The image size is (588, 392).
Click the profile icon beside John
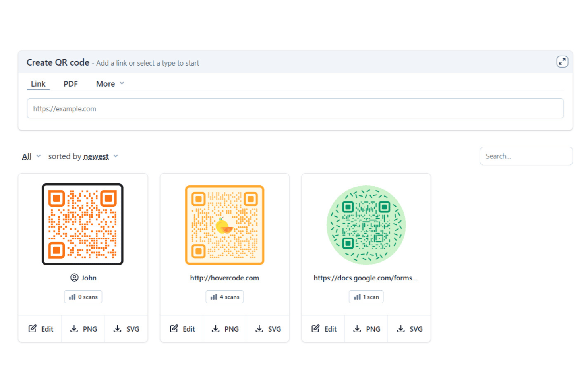(x=74, y=278)
